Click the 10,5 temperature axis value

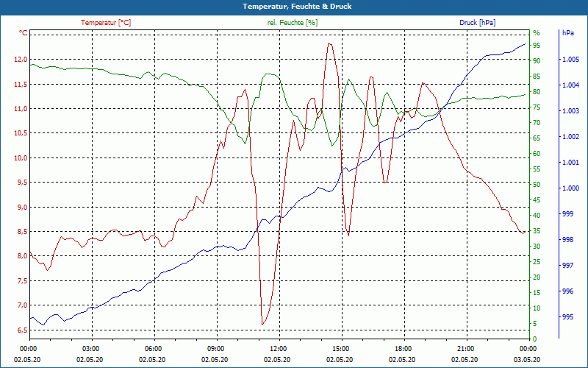point(21,133)
